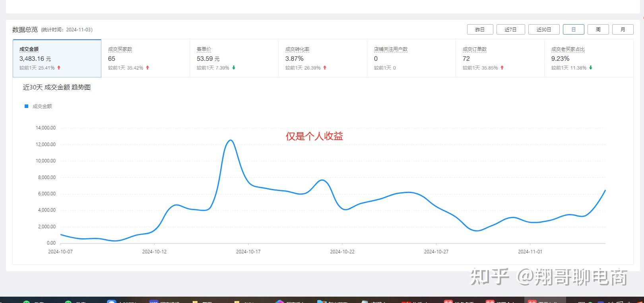Open the 客单价 metric tab
Image resolution: width=644 pixels, height=303 pixels.
234,58
